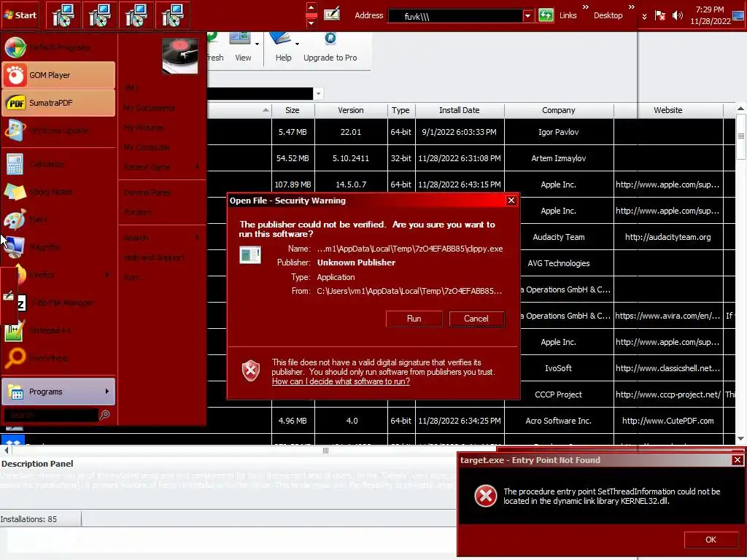Open 'How can I decide what software to run?' link
The height and width of the screenshot is (560, 747).
341,381
